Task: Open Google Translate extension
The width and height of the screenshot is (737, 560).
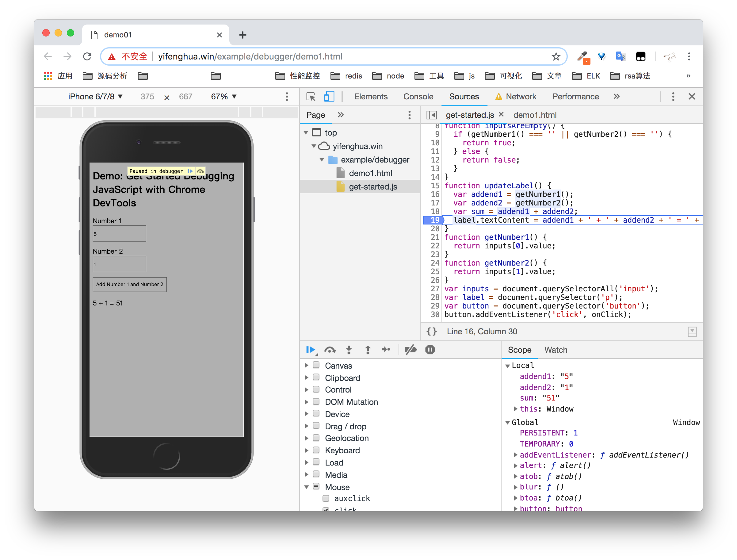Action: [621, 56]
